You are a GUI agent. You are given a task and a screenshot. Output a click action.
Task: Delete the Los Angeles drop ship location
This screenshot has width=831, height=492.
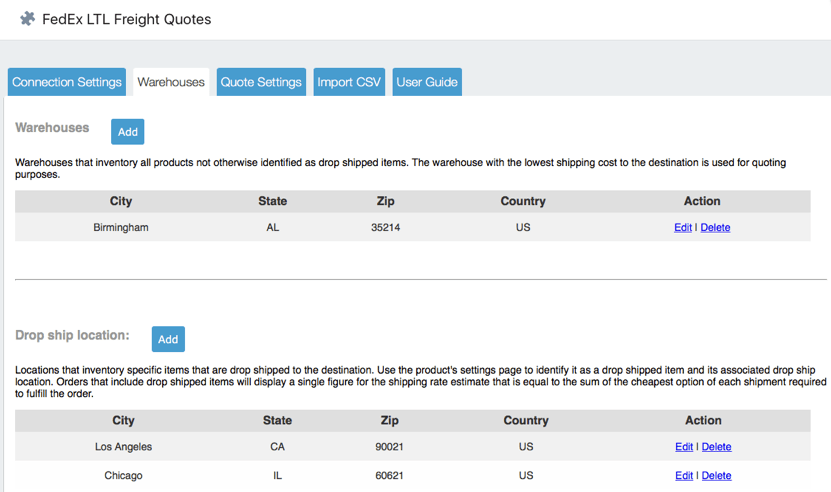pos(716,447)
